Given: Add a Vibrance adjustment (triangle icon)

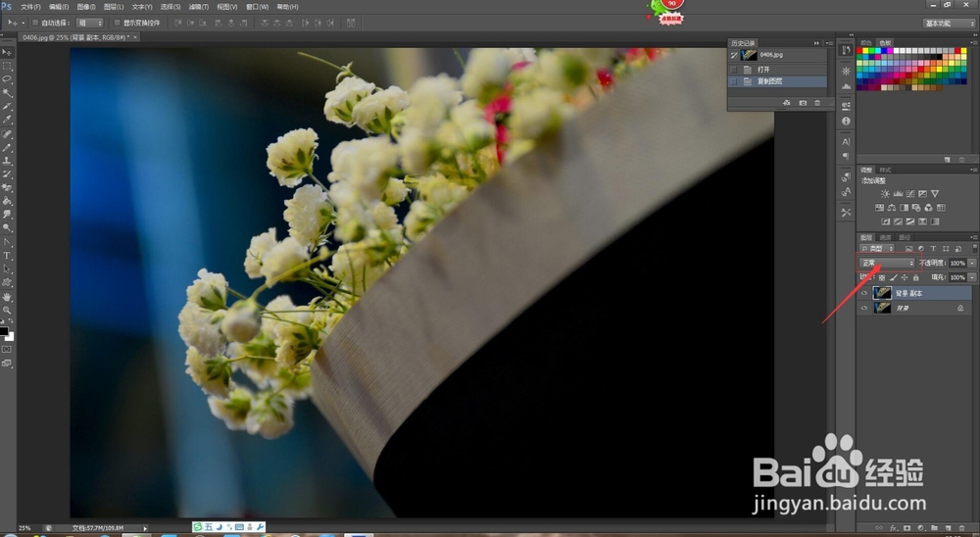Looking at the screenshot, I should coord(935,194).
